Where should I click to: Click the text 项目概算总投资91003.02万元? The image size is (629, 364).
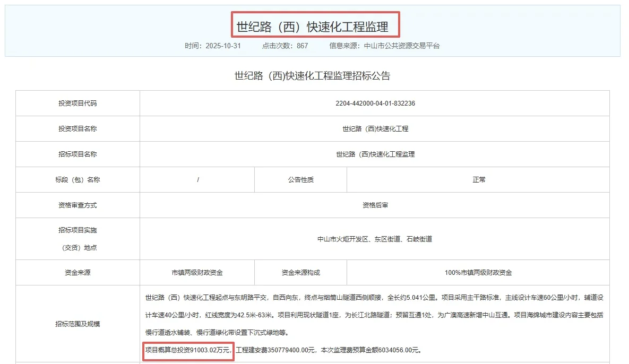(x=188, y=350)
